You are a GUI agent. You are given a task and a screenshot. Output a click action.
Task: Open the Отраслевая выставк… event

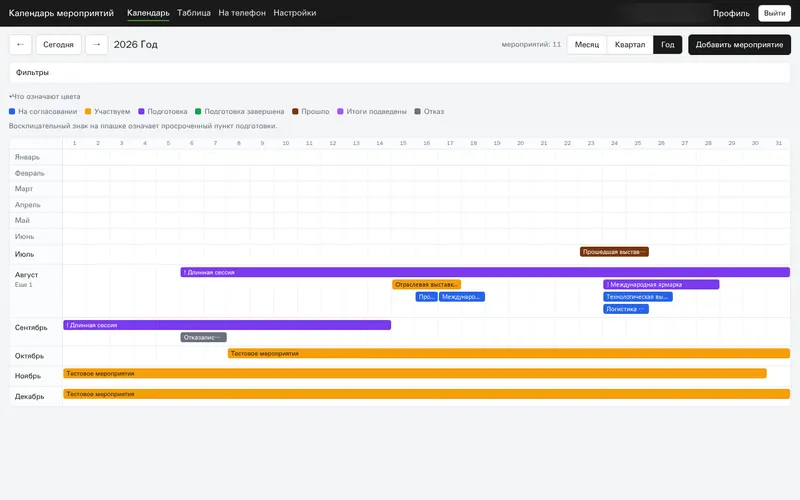tap(427, 285)
